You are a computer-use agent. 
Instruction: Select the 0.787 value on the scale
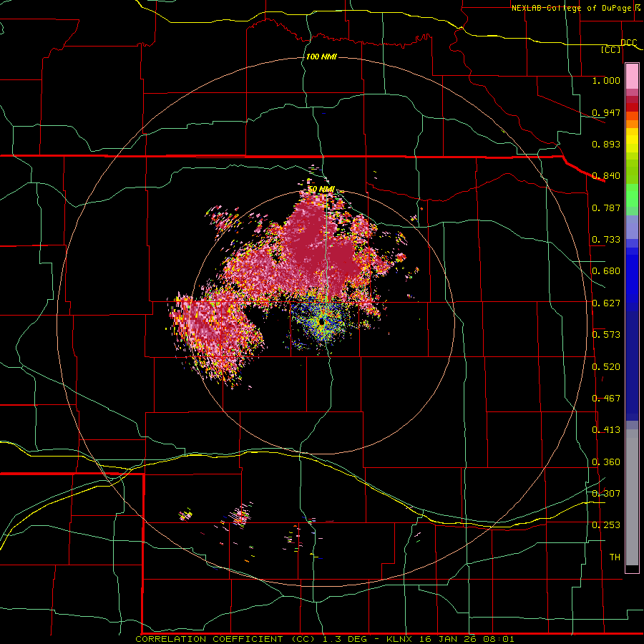606,208
